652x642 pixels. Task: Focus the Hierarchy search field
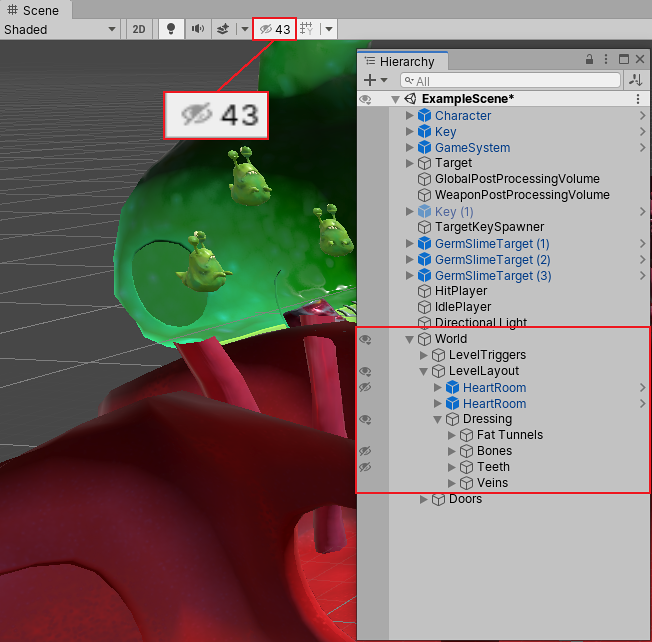click(510, 80)
